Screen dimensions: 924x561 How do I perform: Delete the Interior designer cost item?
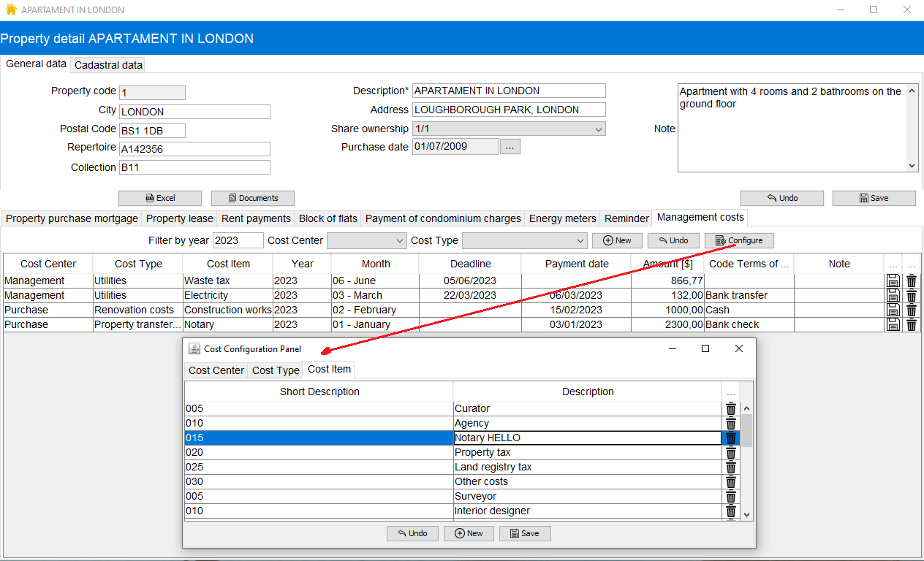coord(730,511)
